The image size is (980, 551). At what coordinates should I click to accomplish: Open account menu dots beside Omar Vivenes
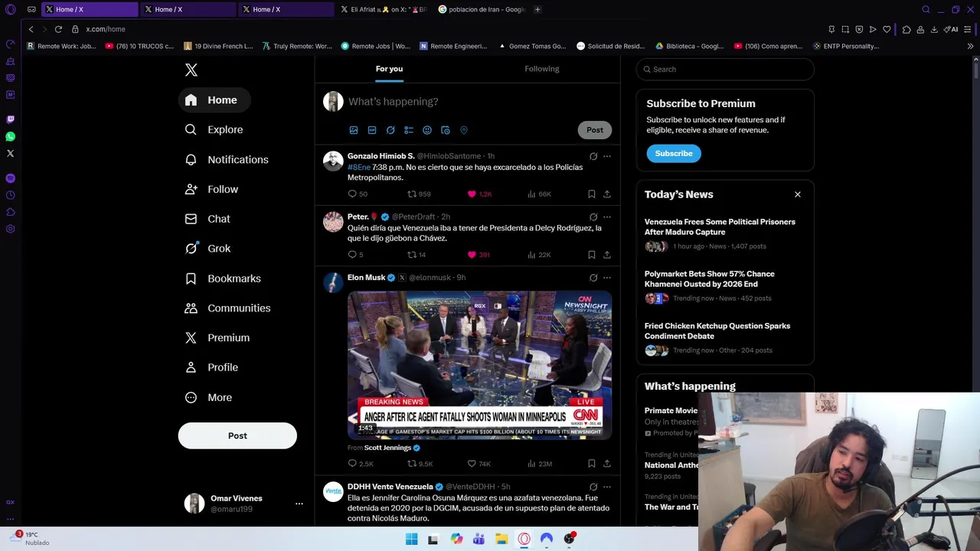click(299, 504)
